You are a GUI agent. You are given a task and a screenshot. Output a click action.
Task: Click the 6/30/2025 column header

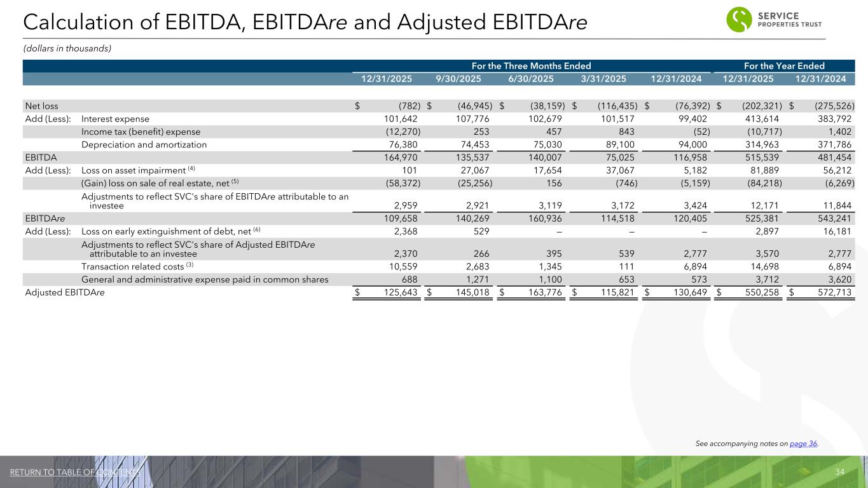(531, 79)
